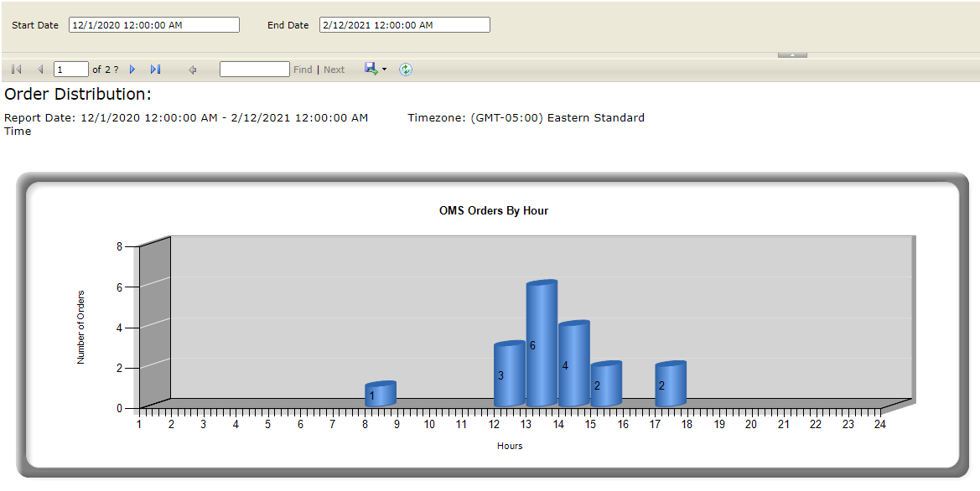This screenshot has height=491, width=980.
Task: Focus the find text search box
Action: click(254, 70)
